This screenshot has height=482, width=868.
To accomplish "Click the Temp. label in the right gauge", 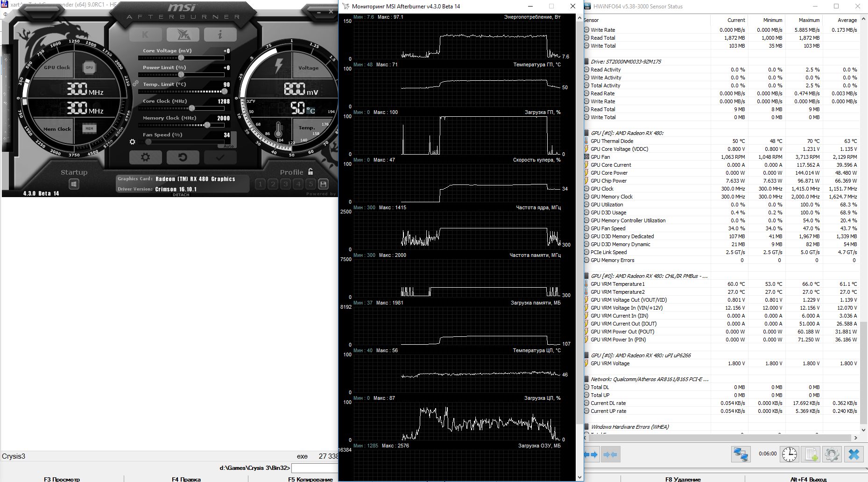I will click(x=306, y=128).
